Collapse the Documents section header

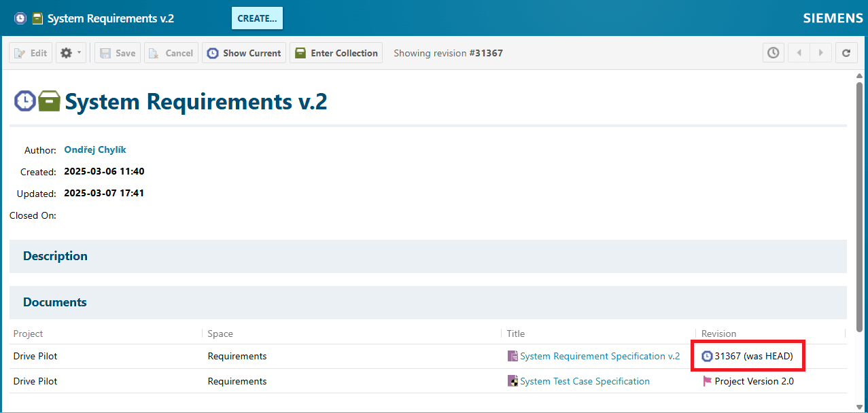pyautogui.click(x=55, y=302)
